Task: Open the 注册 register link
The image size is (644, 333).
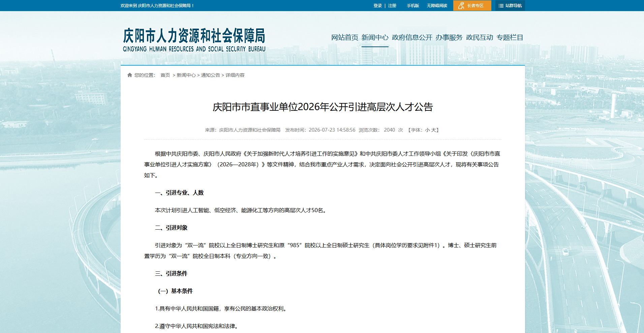Action: 392,6
